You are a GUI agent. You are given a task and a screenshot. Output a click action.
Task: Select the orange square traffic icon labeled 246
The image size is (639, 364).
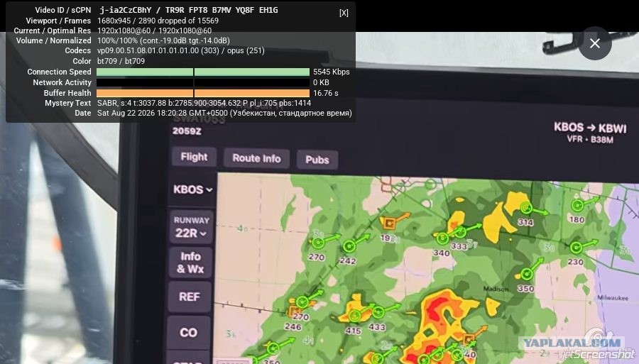[x=294, y=311]
